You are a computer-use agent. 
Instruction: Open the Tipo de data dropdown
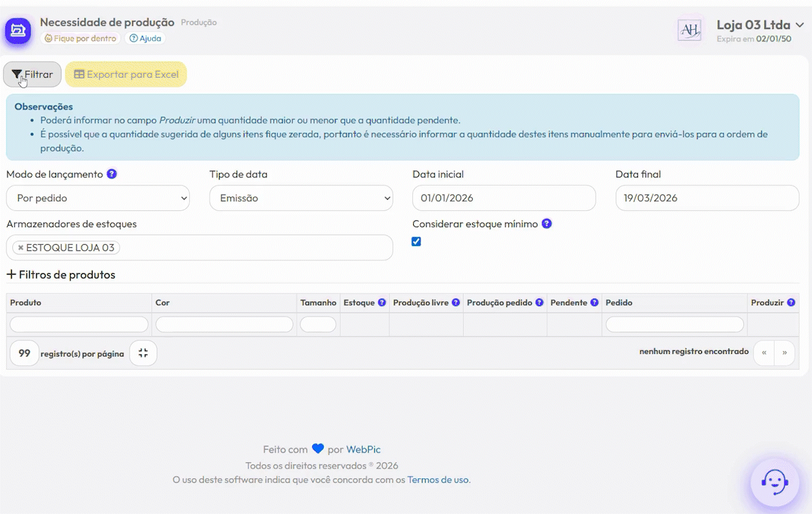301,198
